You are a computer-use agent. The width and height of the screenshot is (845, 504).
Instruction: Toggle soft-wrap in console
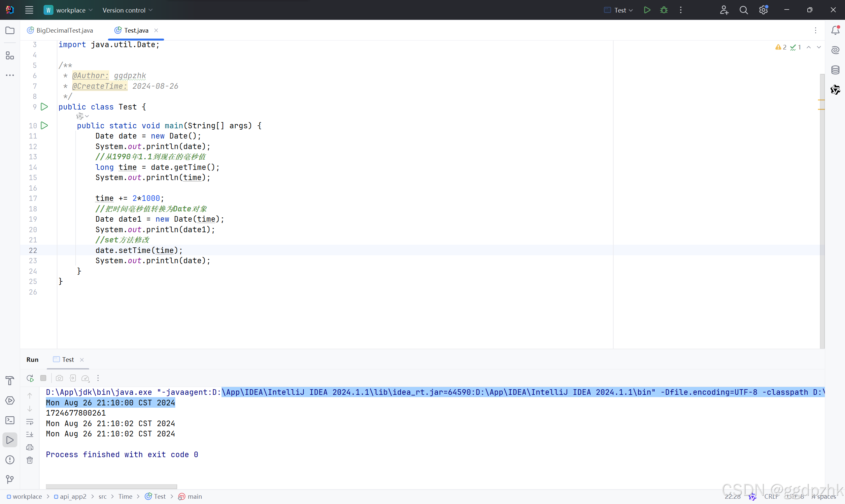(30, 422)
